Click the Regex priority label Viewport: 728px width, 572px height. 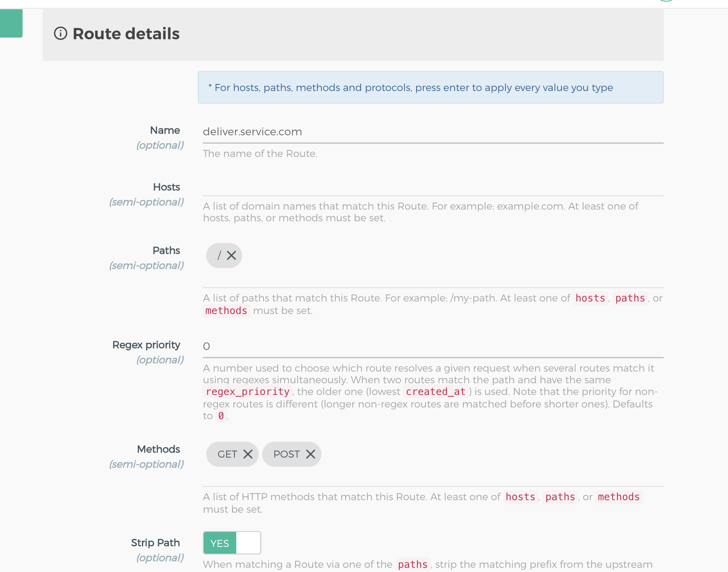146,345
